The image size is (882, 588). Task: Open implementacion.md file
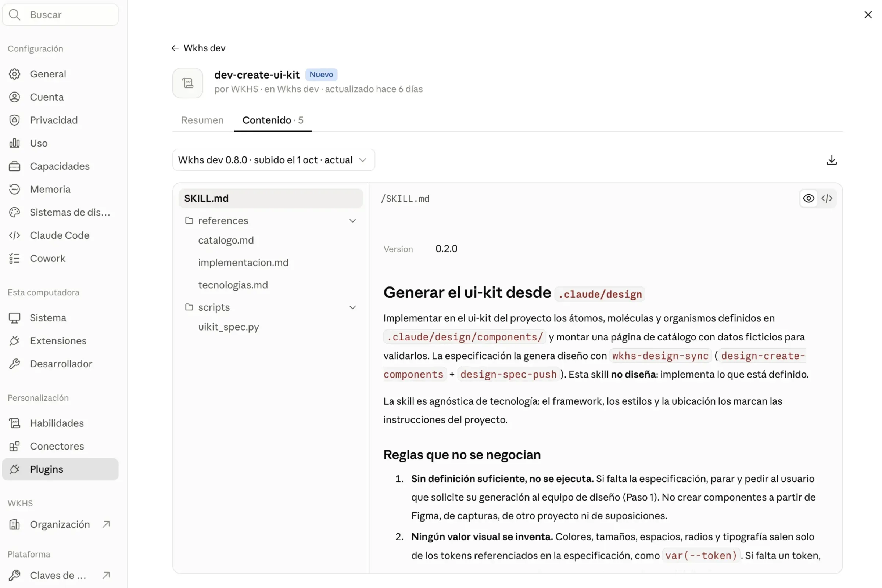[x=243, y=263]
